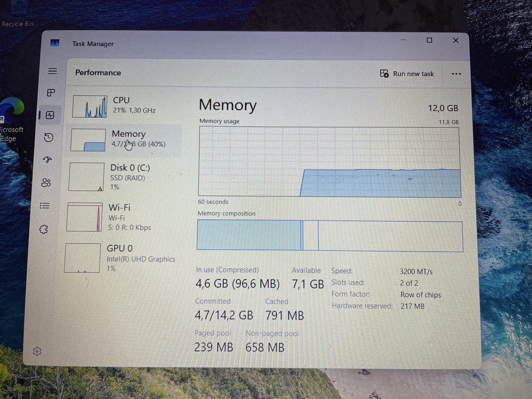Click Run new task button
Screen dimensions: 532x399
pos(407,74)
